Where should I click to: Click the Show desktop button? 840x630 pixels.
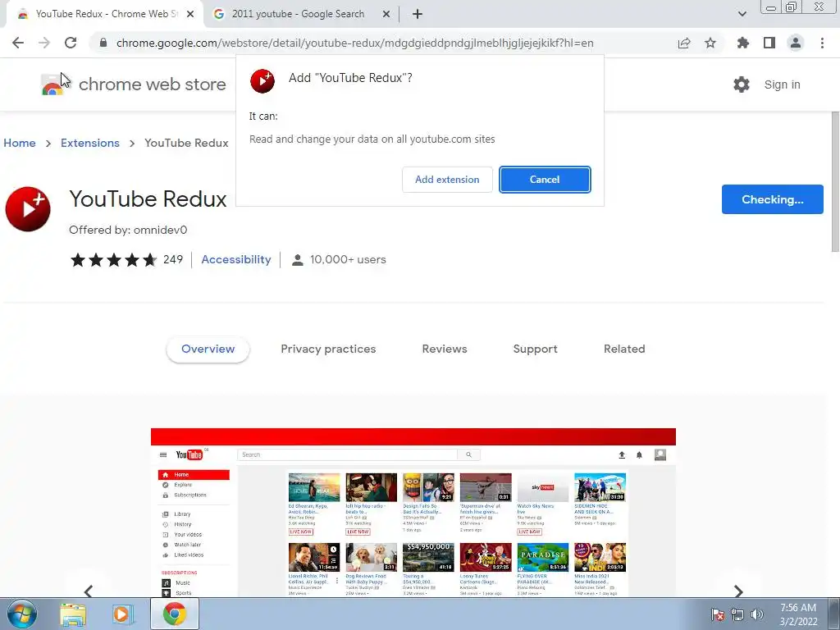[x=834, y=614]
